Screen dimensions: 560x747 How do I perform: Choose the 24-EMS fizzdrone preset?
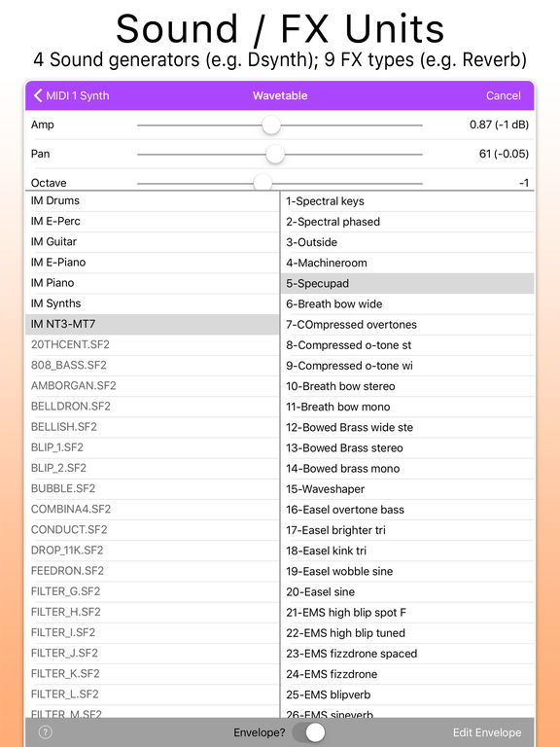[x=407, y=674]
